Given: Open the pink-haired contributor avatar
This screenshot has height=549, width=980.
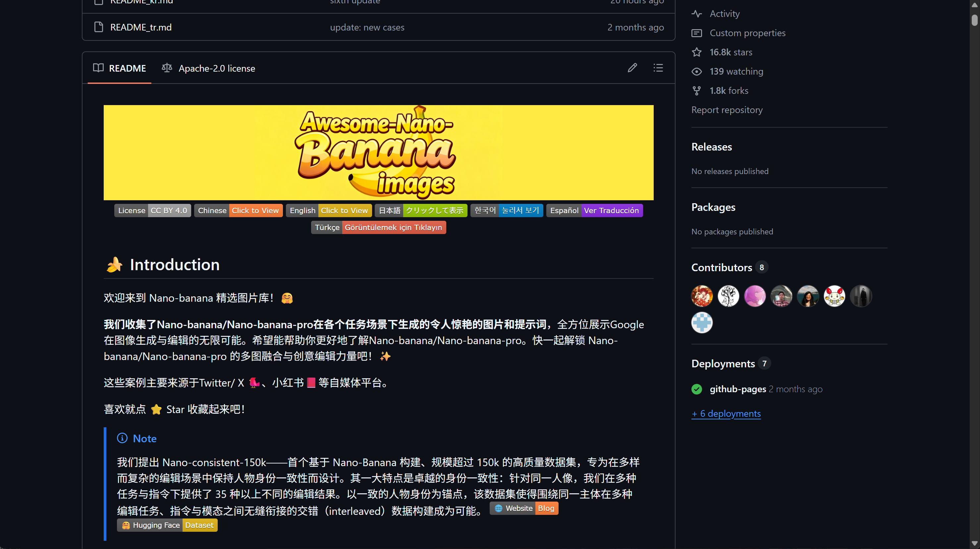Looking at the screenshot, I should click(x=755, y=296).
